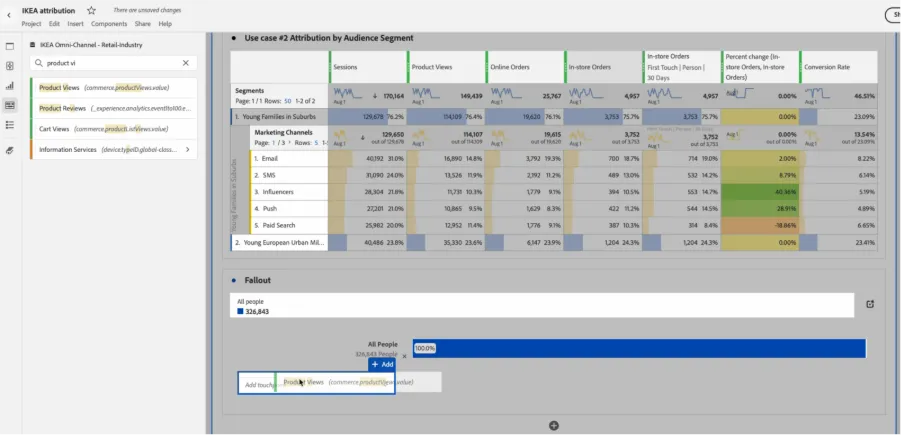
Task: Clear the 'product vi' search with the X
Action: click(186, 63)
